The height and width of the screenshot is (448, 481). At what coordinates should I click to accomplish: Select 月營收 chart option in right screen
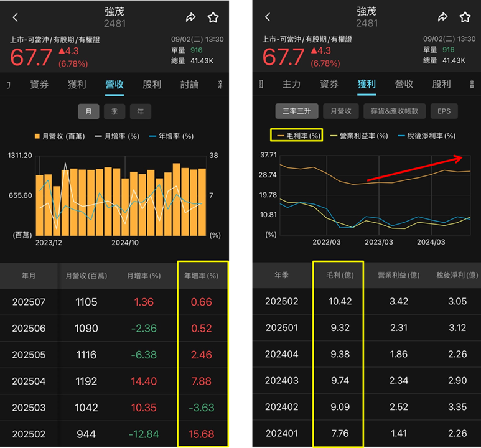341,111
